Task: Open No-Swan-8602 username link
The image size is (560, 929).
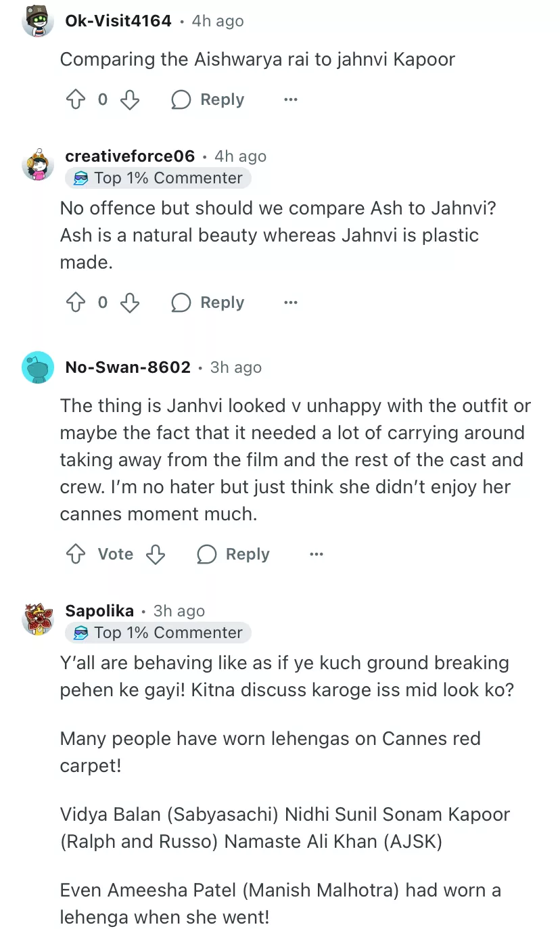Action: (128, 367)
